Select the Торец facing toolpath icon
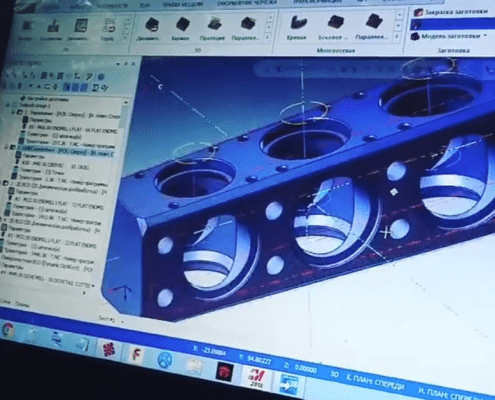Image resolution: width=495 pixels, height=400 pixels. [x=107, y=30]
